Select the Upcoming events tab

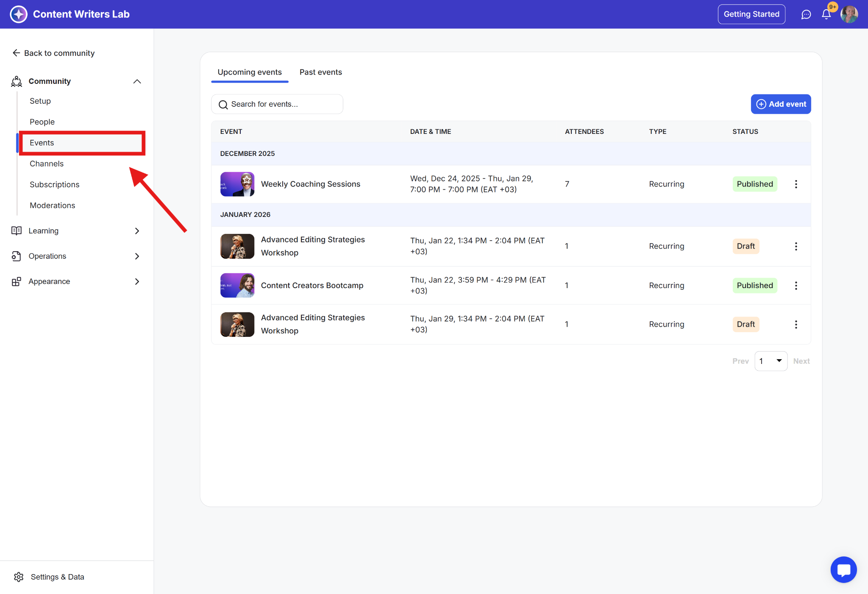pyautogui.click(x=249, y=72)
